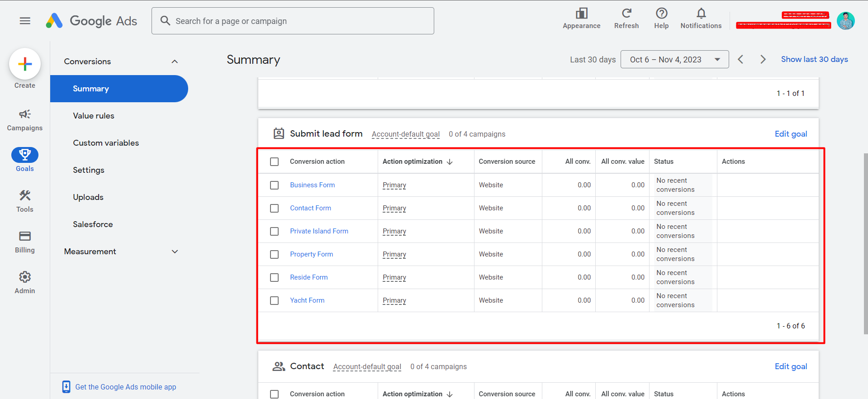The height and width of the screenshot is (399, 868).
Task: Check the Business Form checkbox
Action: [274, 185]
